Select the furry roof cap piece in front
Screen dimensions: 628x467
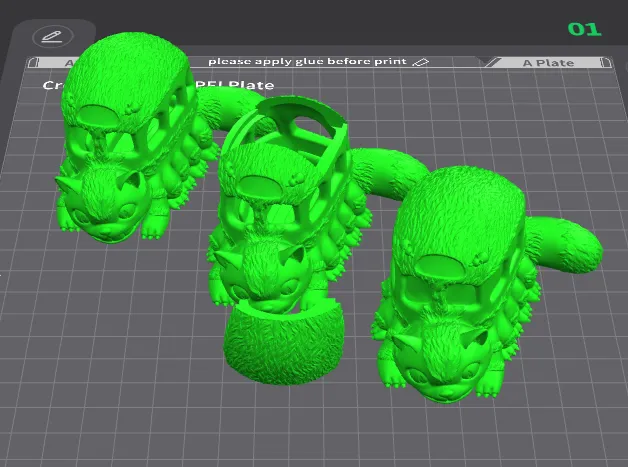[284, 344]
